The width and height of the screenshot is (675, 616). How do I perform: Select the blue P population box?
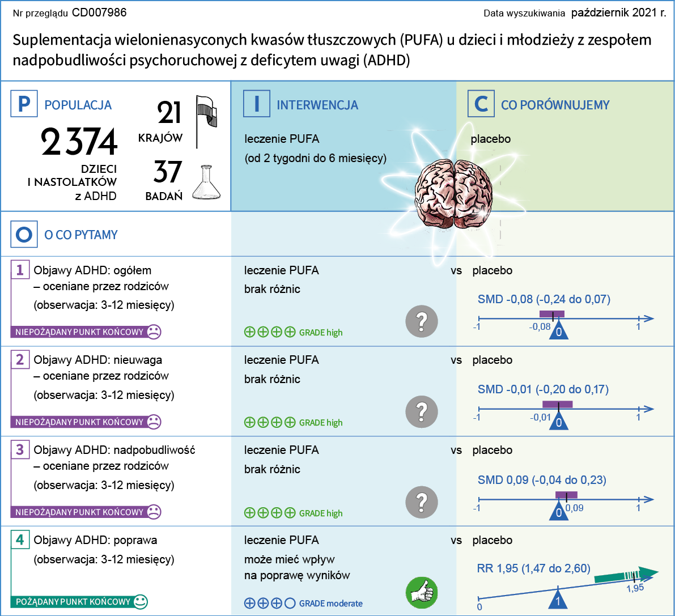(24, 104)
